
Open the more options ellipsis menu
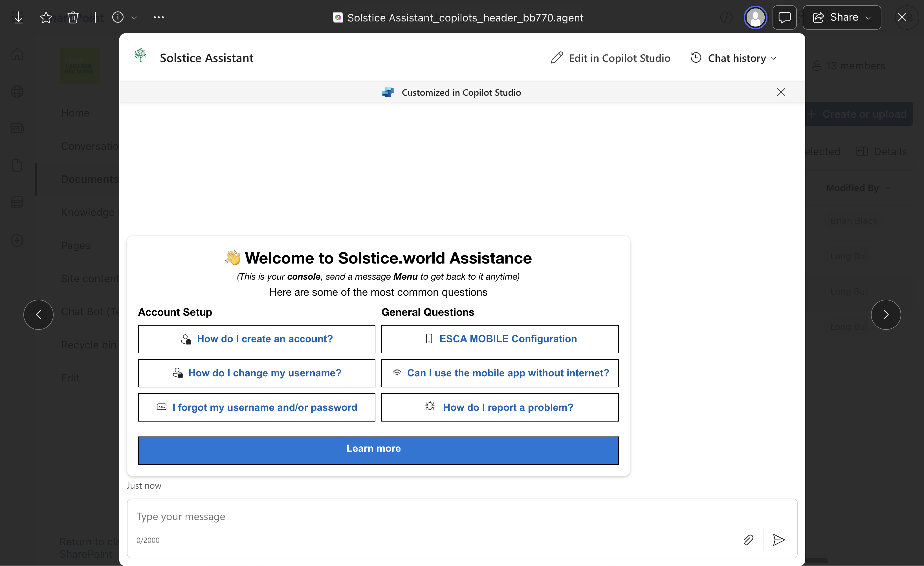point(158,17)
